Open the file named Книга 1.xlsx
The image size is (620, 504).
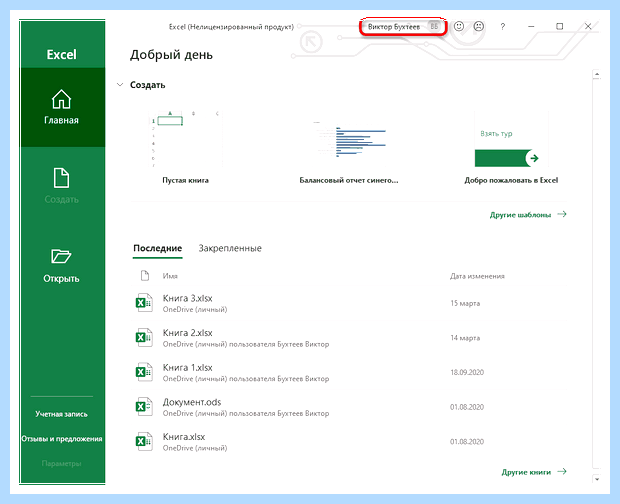click(187, 368)
